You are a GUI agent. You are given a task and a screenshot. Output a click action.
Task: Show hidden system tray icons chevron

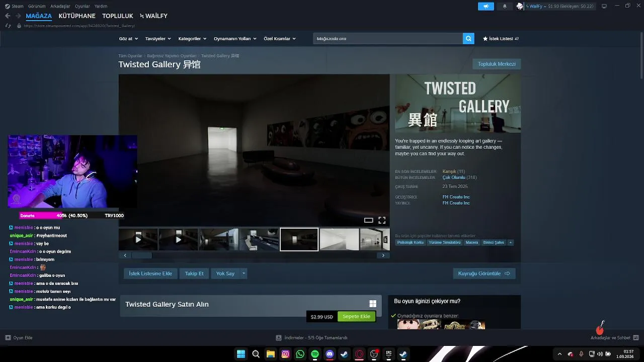click(559, 354)
